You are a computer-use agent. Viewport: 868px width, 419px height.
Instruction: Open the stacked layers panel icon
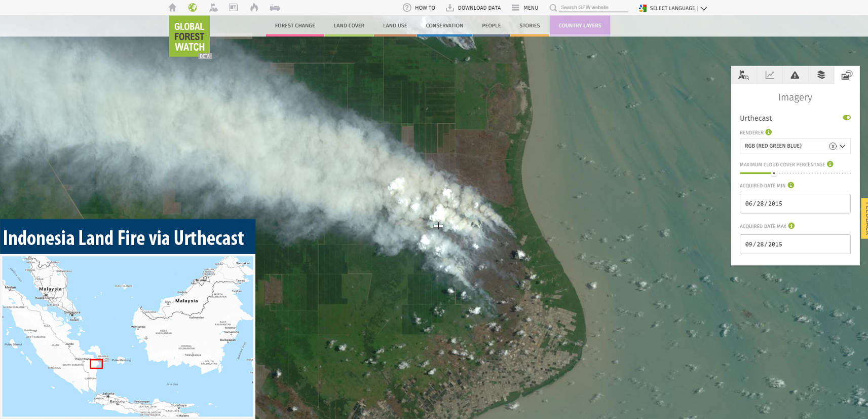tap(821, 75)
